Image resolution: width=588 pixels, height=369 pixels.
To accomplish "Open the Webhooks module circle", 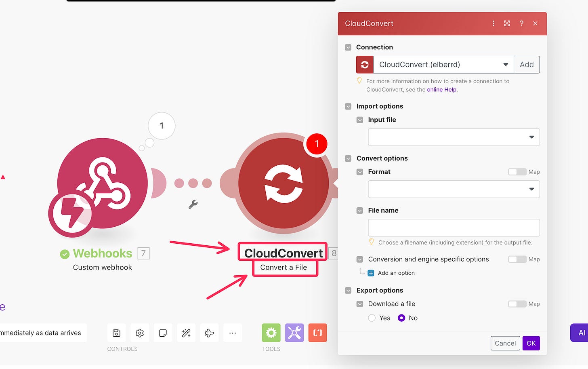I will click(102, 183).
